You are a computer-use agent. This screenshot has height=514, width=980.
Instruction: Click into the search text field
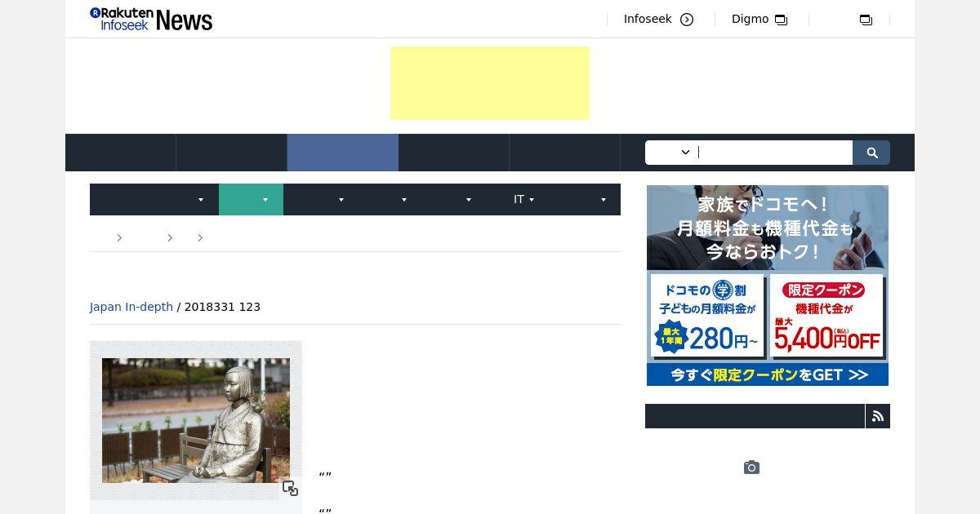(773, 153)
